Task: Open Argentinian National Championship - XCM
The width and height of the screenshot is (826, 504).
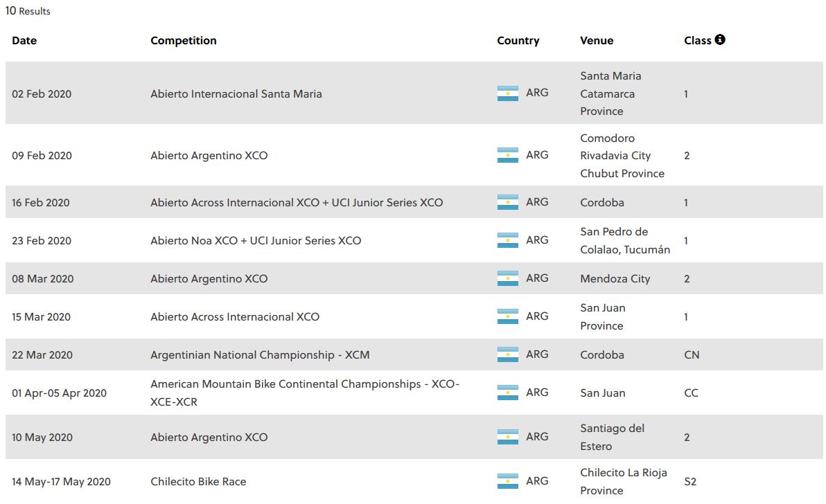Action: 261,355
